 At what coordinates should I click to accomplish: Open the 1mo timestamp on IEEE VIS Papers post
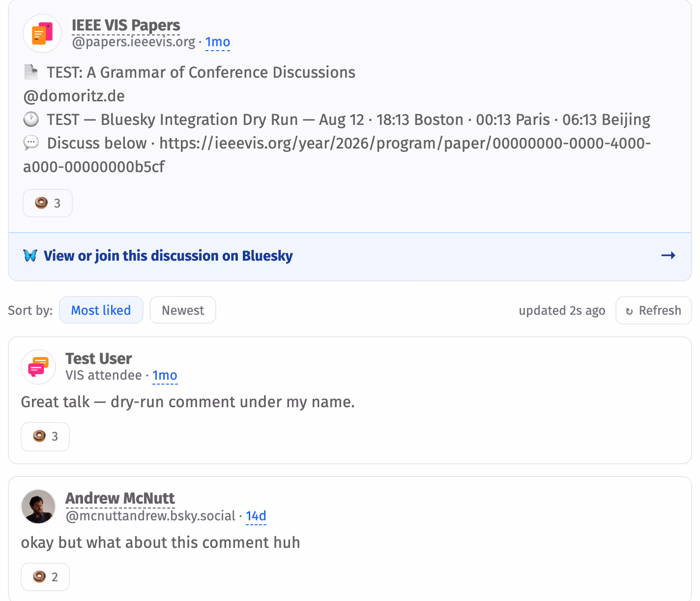[218, 42]
